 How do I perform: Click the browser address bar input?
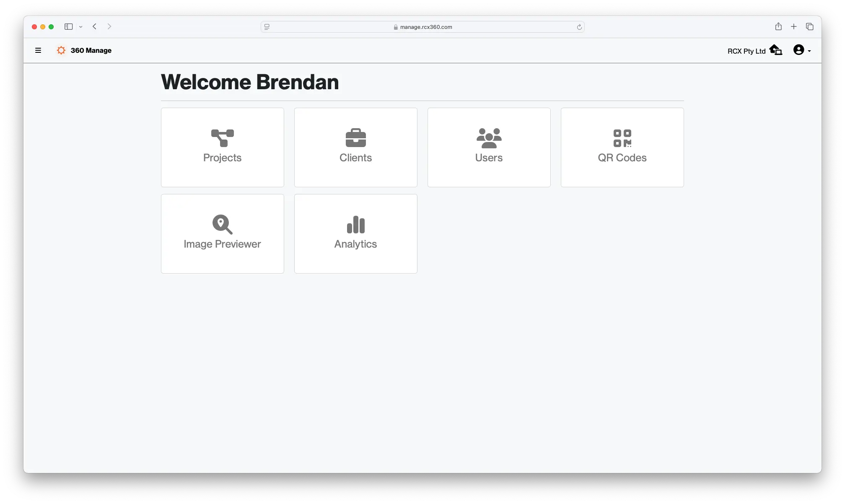422,26
